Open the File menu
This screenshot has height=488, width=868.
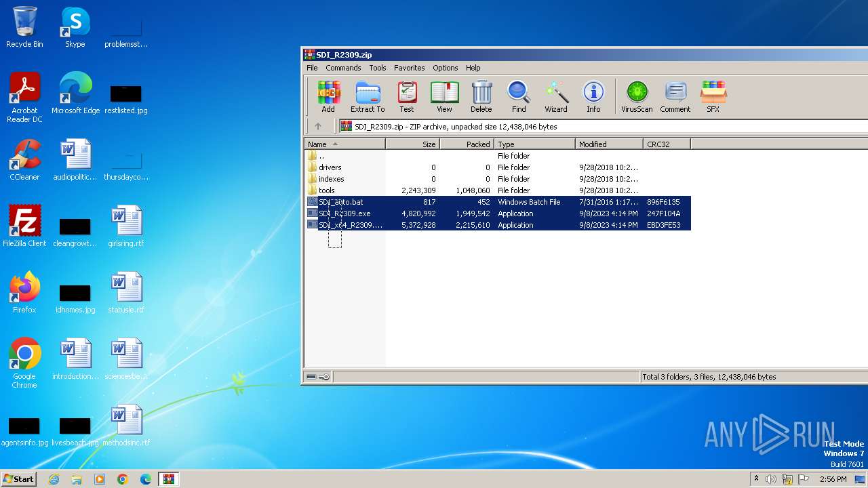tap(312, 68)
